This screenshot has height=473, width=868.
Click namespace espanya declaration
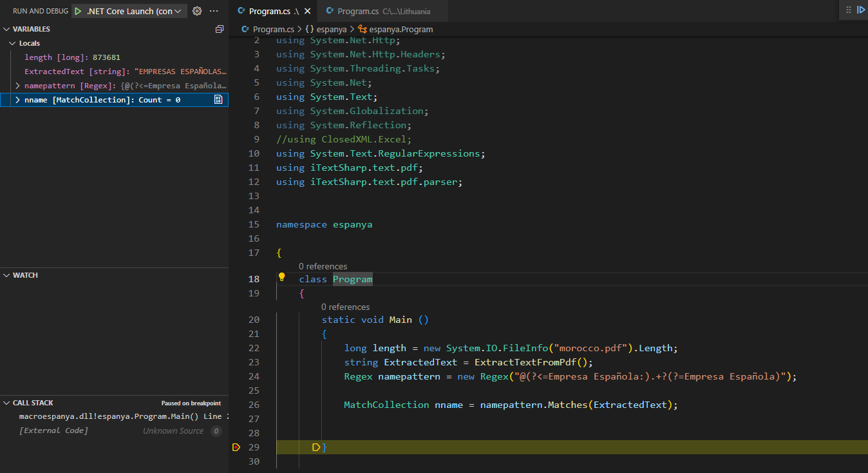pos(324,224)
